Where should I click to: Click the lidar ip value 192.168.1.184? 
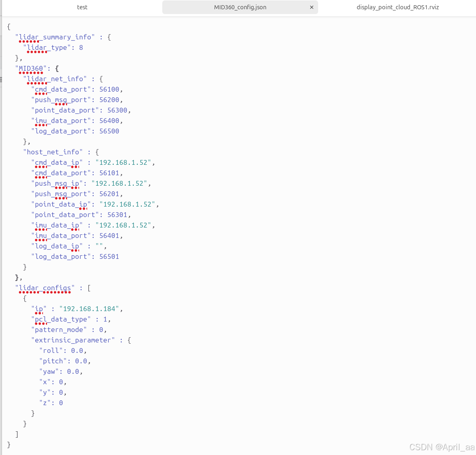pos(89,309)
